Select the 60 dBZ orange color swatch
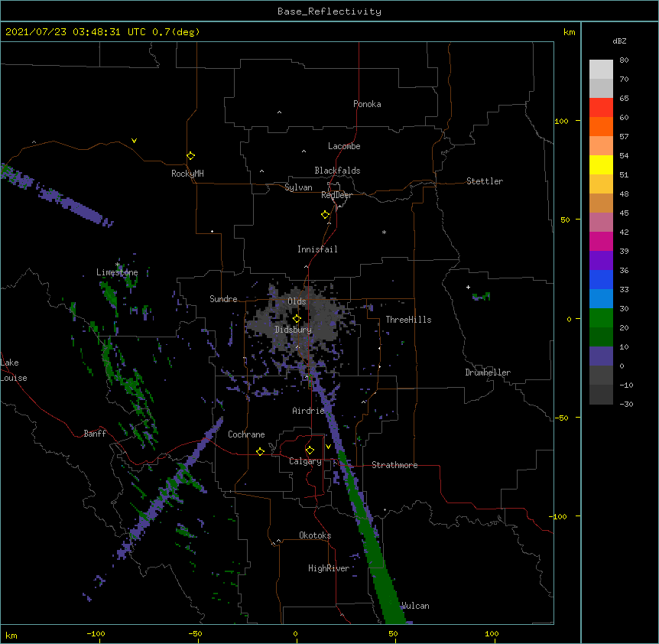The width and height of the screenshot is (659, 644). [x=601, y=126]
